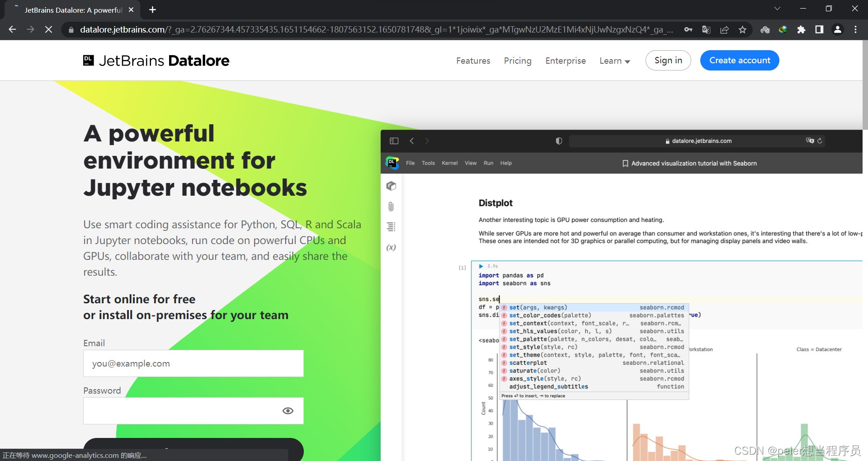This screenshot has width=868, height=461.
Task: Click the Datalore DL logo in the notebook toolbar
Action: point(392,163)
